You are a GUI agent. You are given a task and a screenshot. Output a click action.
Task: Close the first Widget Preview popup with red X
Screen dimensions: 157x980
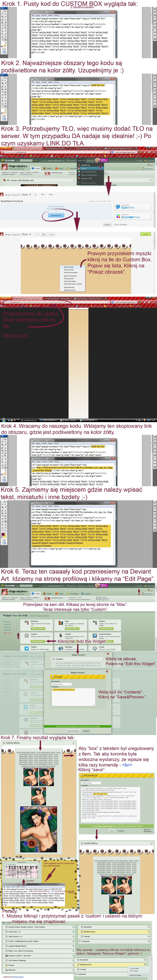(x=108, y=654)
